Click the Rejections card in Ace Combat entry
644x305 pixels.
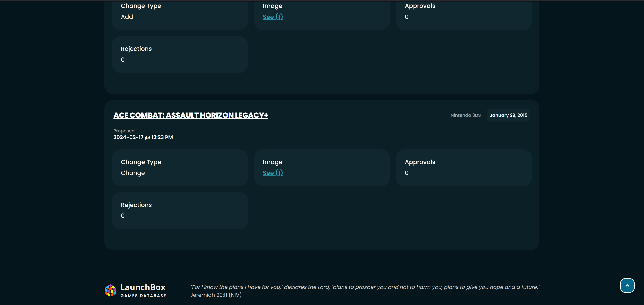pyautogui.click(x=180, y=211)
